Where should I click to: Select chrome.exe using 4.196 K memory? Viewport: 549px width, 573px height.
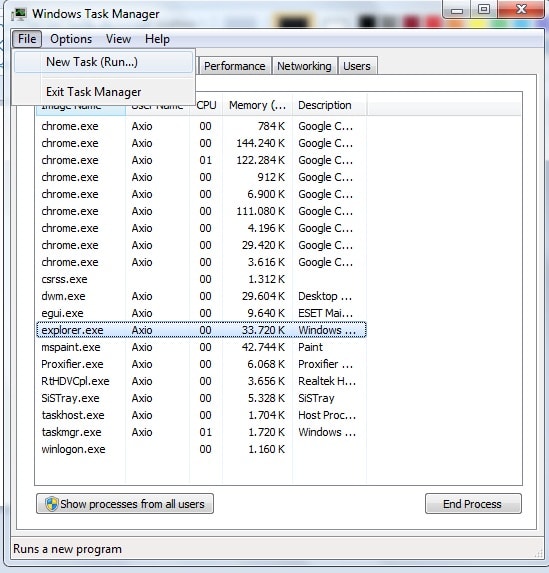pos(201,228)
